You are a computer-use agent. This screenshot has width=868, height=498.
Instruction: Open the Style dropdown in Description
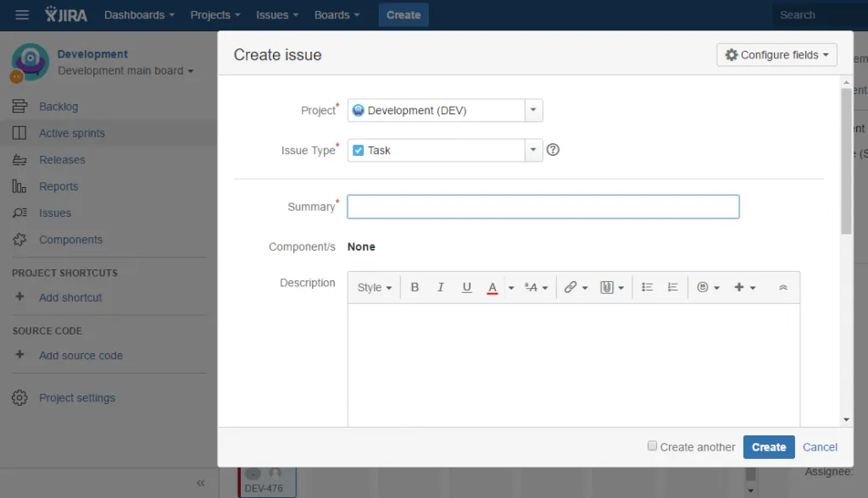[374, 287]
